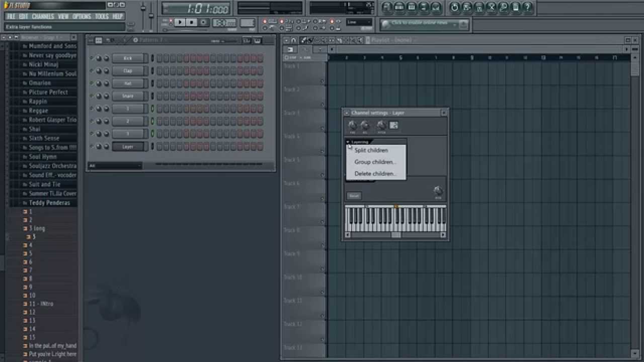The image size is (644, 362).
Task: Toggle the first step of the Clap row
Action: click(x=159, y=71)
